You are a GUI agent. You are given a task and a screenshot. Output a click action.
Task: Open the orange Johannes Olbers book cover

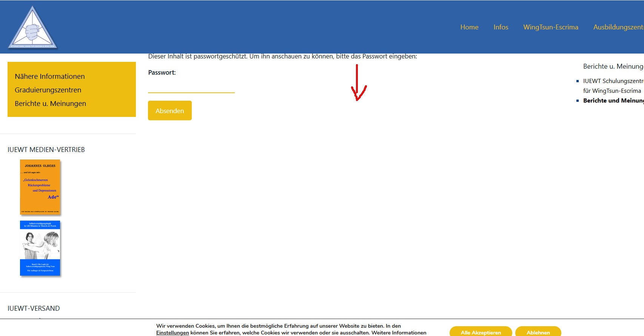pos(40,187)
